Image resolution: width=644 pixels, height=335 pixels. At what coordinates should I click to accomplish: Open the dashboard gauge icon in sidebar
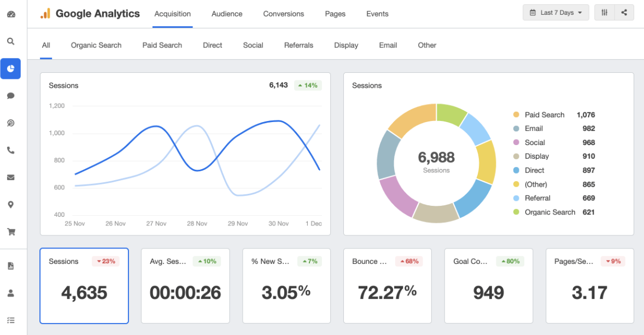point(11,14)
